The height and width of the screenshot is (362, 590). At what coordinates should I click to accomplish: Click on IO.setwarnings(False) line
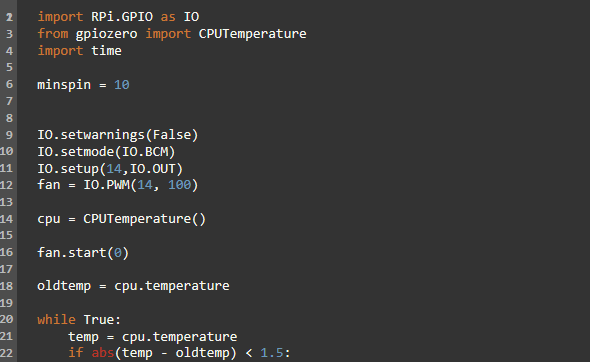point(117,135)
